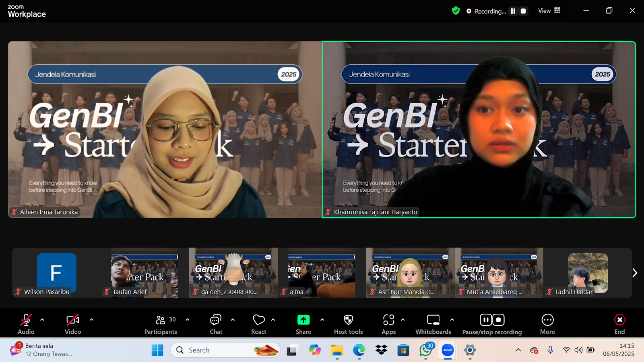
Task: Open Microsoft Edge from the taskbar
Action: tap(359, 350)
